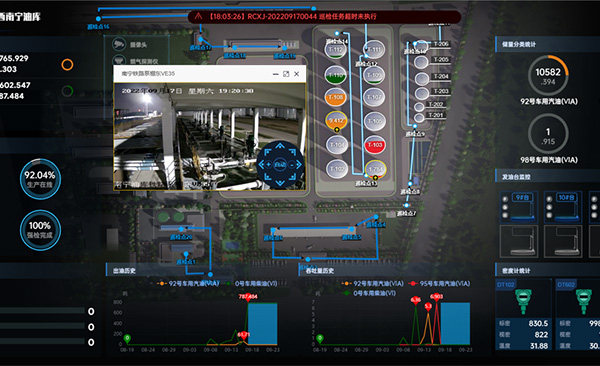Screen dimensions: 600x366
Task: Toggle 0号车用柴油 series in 出油历史 legend
Action: [252, 283]
